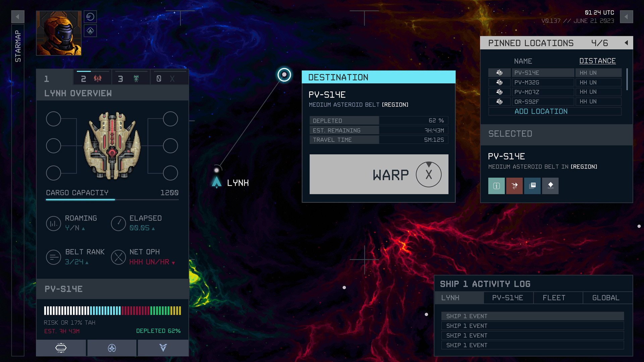Image resolution: width=644 pixels, height=362 pixels.
Task: Click the PV-S14E depletion color bar
Action: tap(112, 311)
